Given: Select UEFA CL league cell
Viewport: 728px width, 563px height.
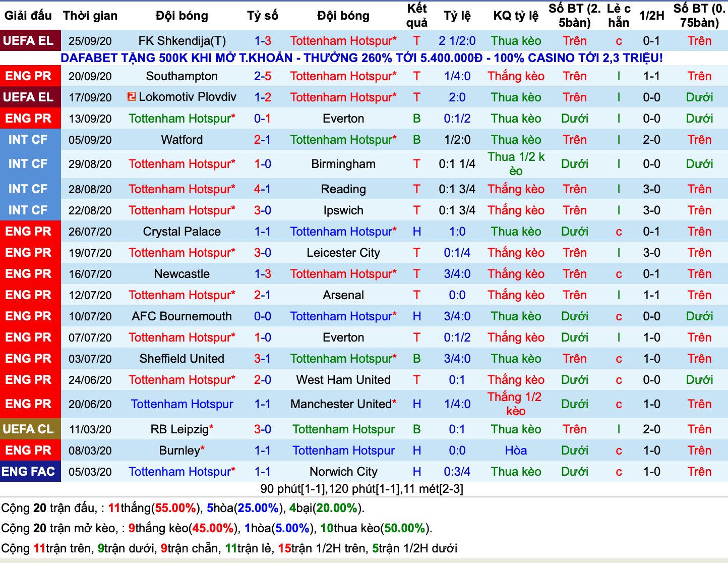Looking at the screenshot, I should pyautogui.click(x=30, y=429).
